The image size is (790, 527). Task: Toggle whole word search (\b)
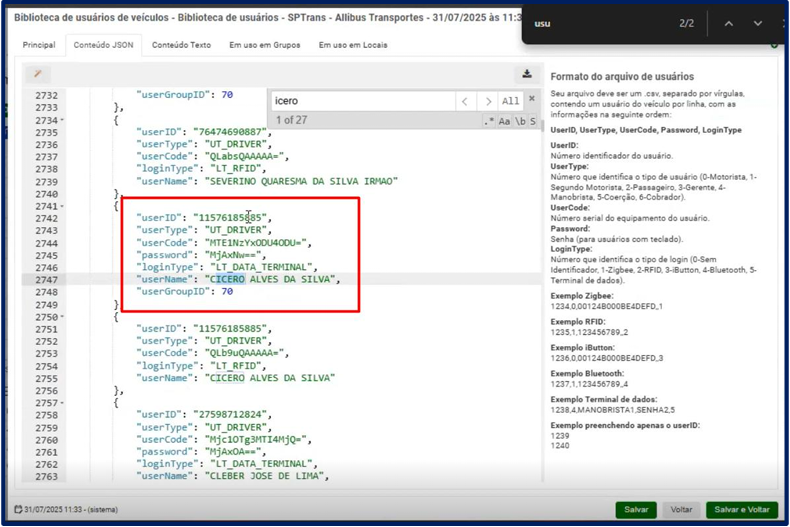(x=520, y=121)
